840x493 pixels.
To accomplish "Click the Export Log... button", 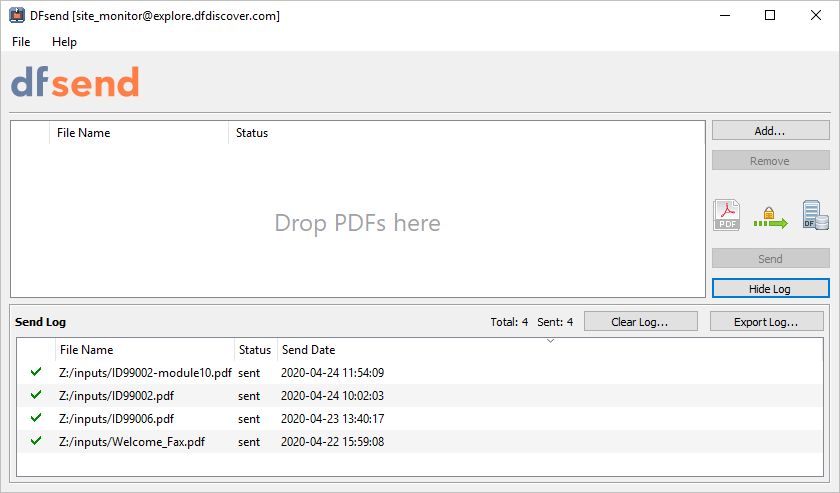I will (767, 322).
